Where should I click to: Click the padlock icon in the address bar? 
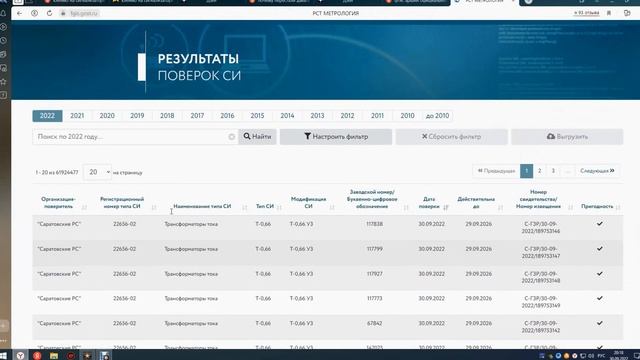click(x=63, y=13)
